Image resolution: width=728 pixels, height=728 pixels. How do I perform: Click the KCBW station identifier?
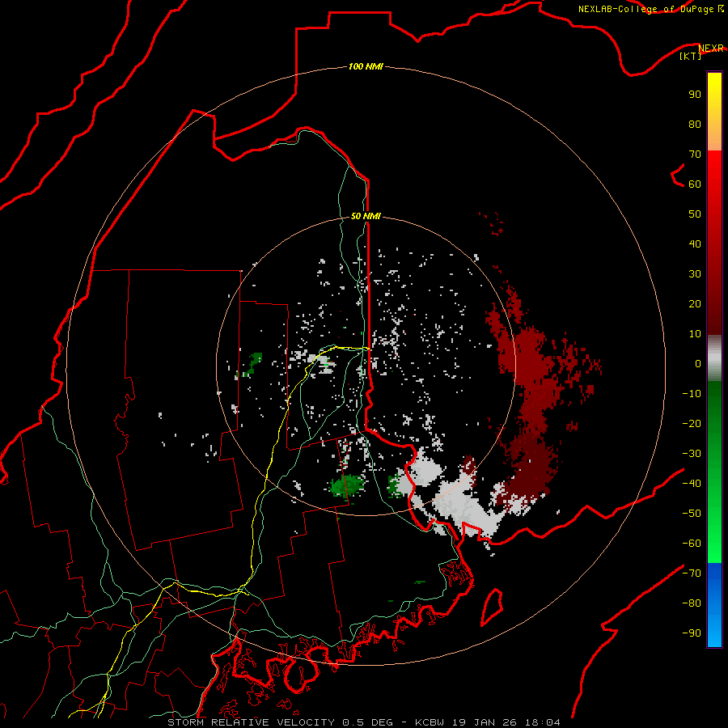point(430,722)
